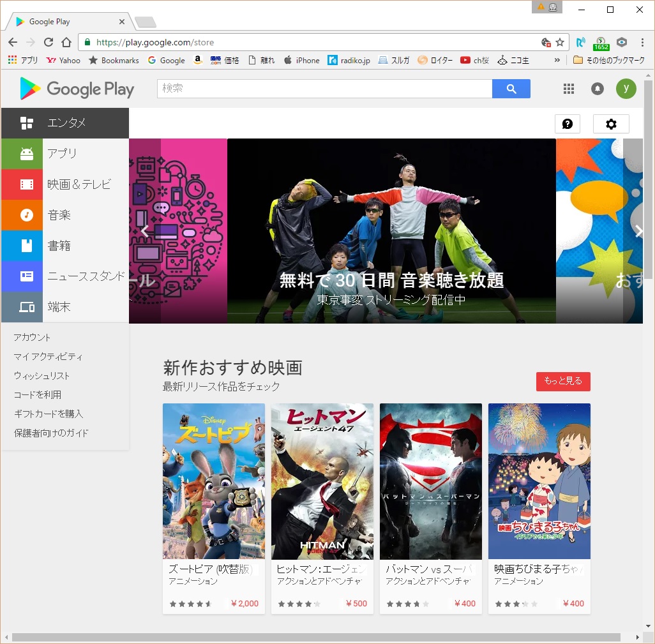
Task: Open the アカウント link
Action: (x=32, y=338)
